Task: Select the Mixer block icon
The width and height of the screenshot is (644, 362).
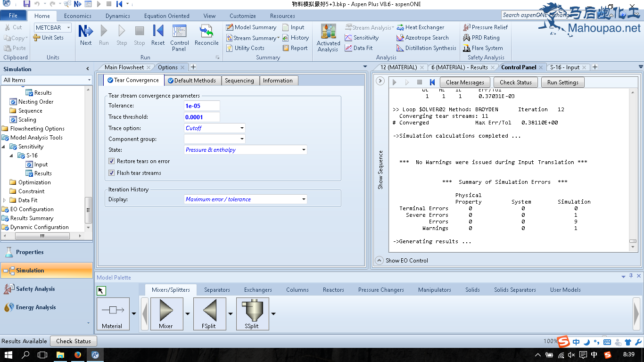Action: click(x=166, y=313)
